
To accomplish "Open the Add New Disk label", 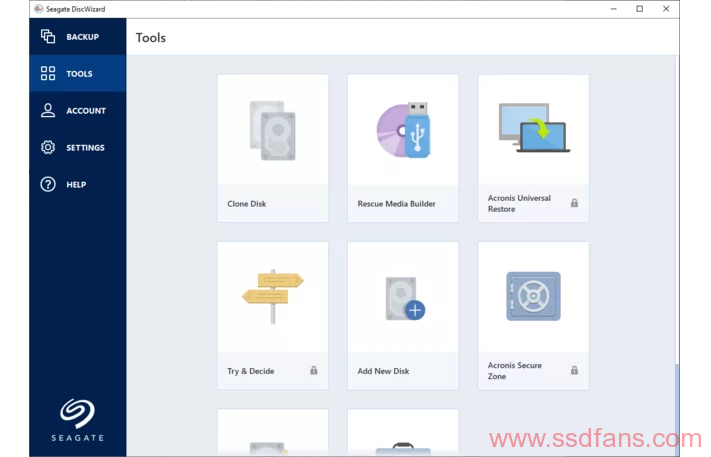I will 383,371.
